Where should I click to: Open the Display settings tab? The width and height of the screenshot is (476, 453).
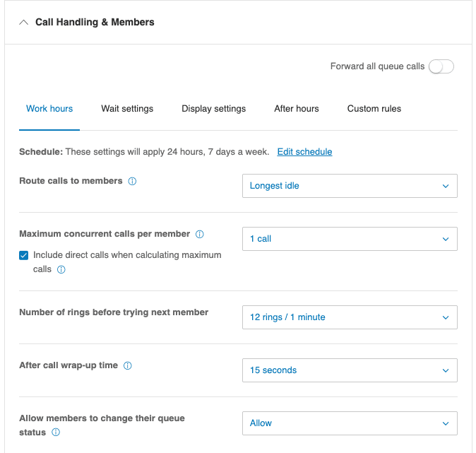pos(213,109)
